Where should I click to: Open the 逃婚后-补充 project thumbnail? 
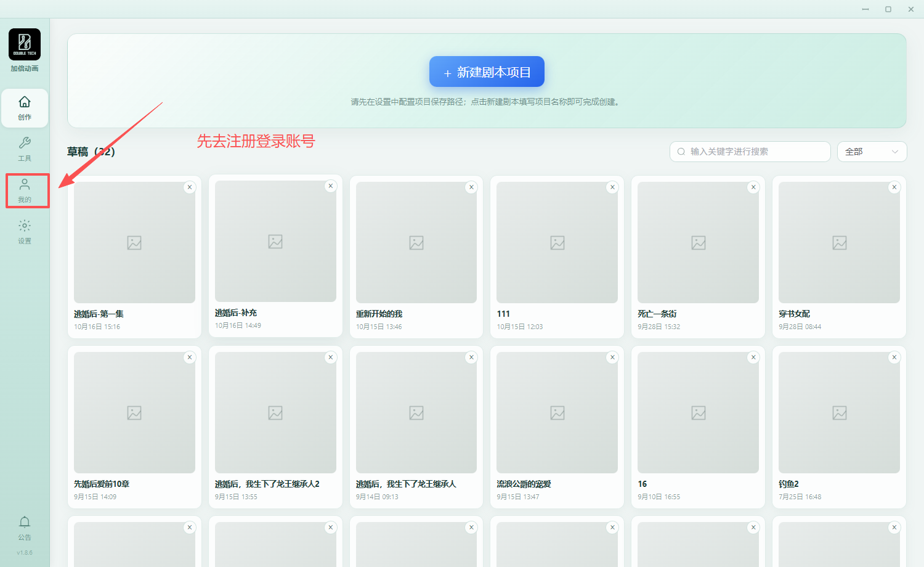(275, 241)
